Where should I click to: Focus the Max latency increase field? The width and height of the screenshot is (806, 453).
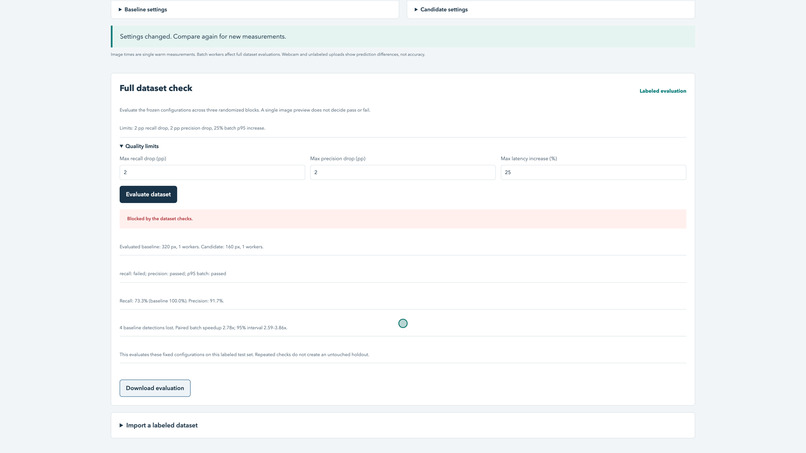pos(593,172)
